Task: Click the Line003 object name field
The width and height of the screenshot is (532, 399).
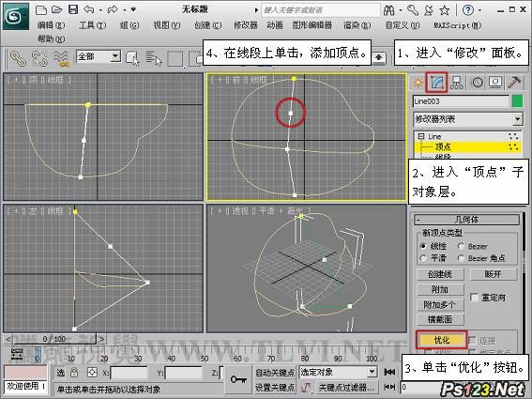Action: click(x=461, y=101)
